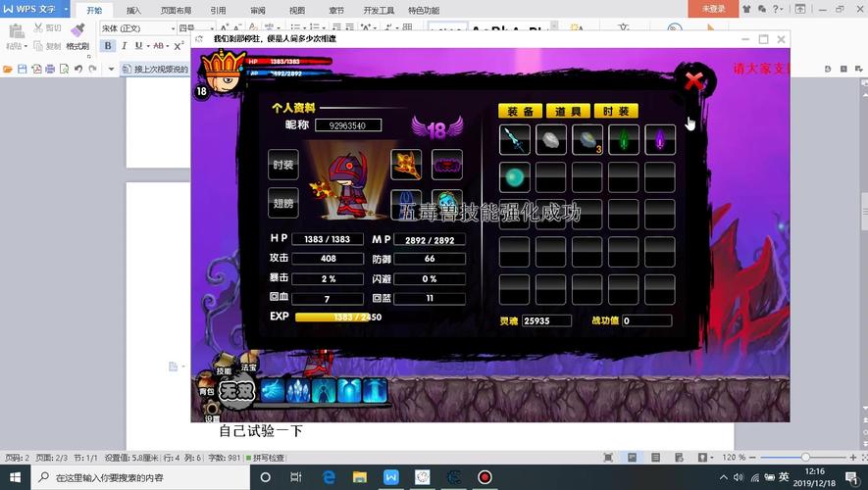Click the 翅膀 wings slot button
The width and height of the screenshot is (868, 490).
coord(283,203)
